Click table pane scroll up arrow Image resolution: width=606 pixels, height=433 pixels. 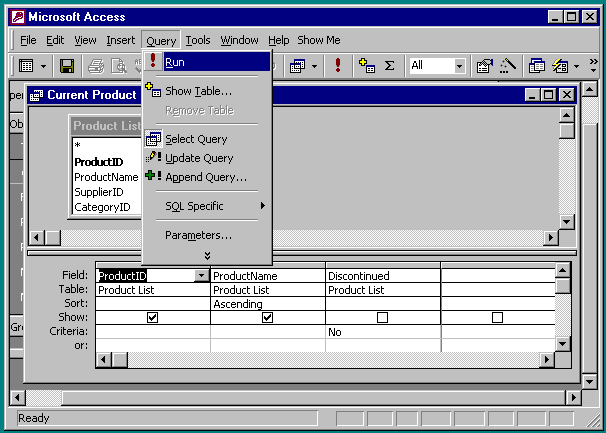tap(566, 115)
